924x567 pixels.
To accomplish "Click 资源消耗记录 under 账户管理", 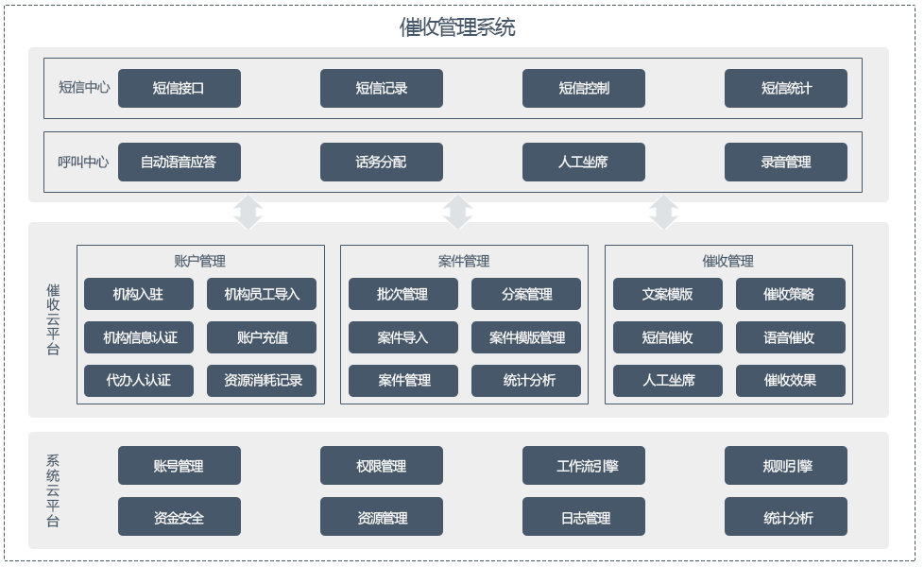I will pyautogui.click(x=262, y=381).
